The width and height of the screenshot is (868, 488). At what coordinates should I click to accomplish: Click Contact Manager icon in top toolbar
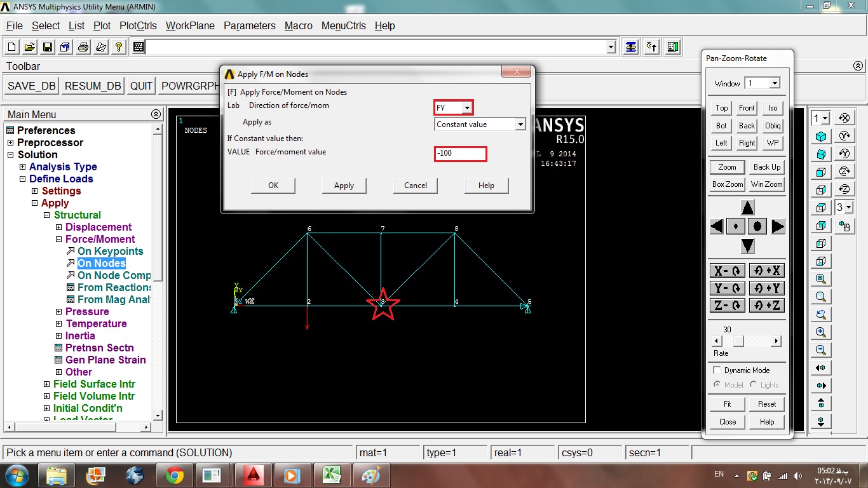[673, 47]
